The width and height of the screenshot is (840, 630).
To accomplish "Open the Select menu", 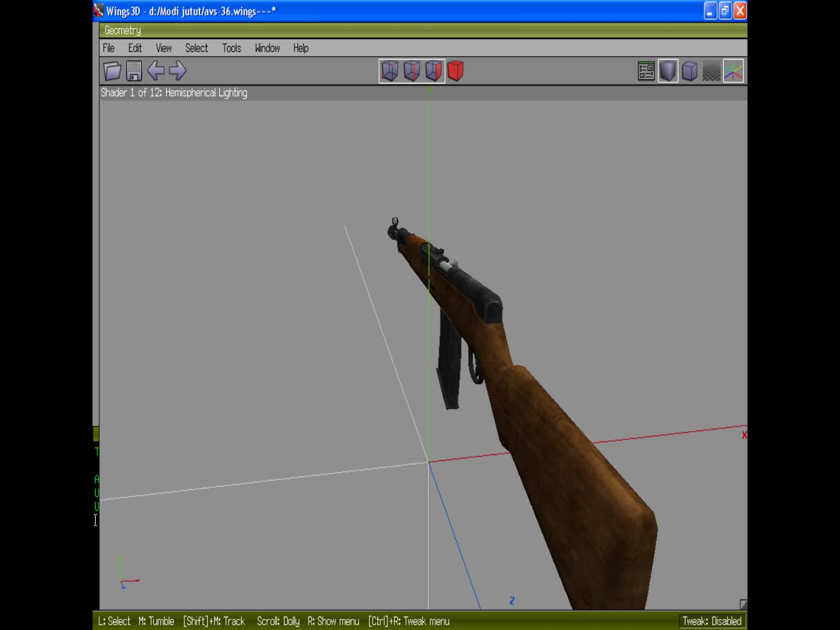I will point(196,48).
